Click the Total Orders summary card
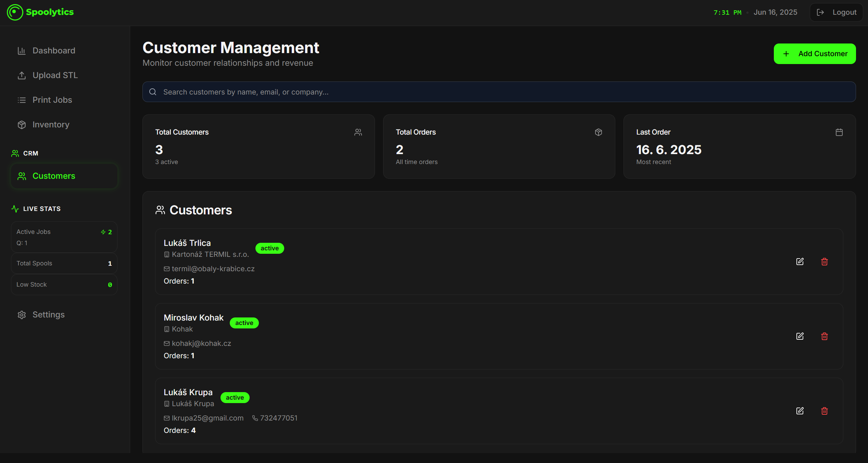The width and height of the screenshot is (868, 463). [x=499, y=147]
